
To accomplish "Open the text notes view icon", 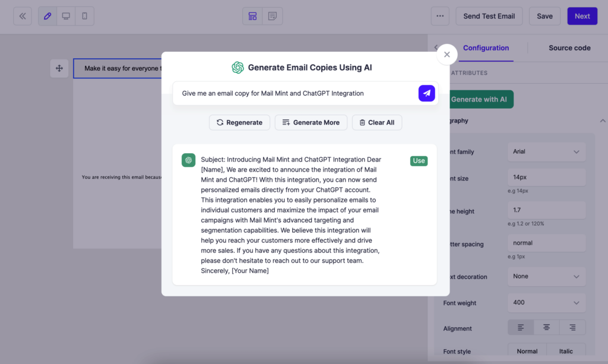I will click(x=273, y=16).
